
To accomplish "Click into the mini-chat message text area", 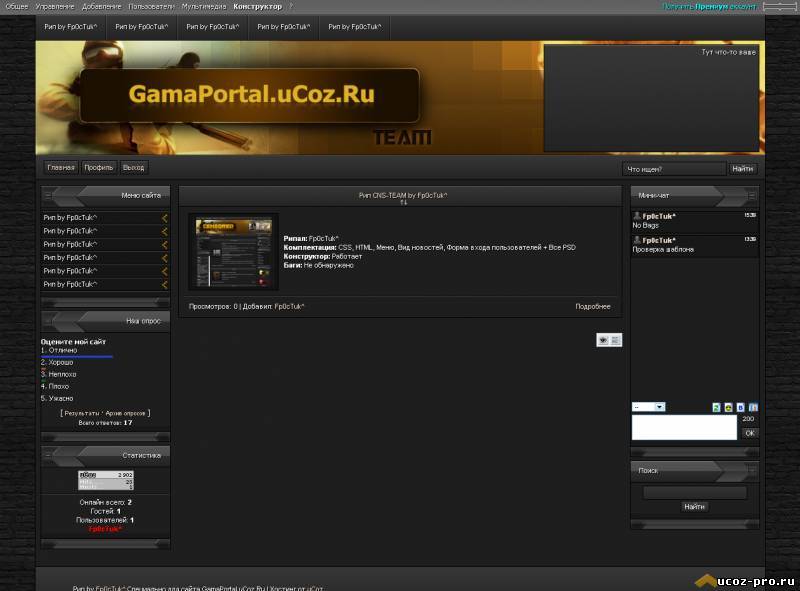I will click(684, 427).
